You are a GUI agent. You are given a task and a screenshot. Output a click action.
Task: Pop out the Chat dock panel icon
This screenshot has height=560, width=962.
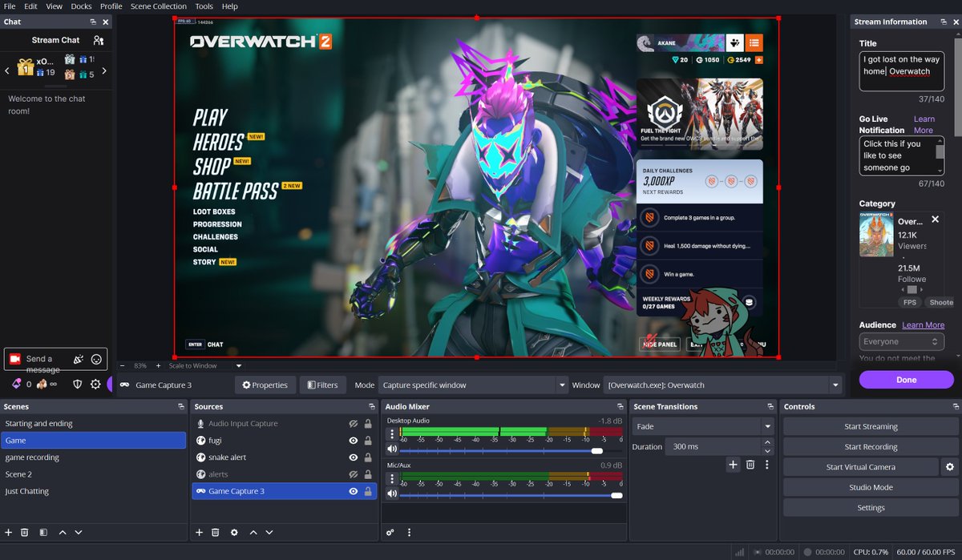point(93,22)
